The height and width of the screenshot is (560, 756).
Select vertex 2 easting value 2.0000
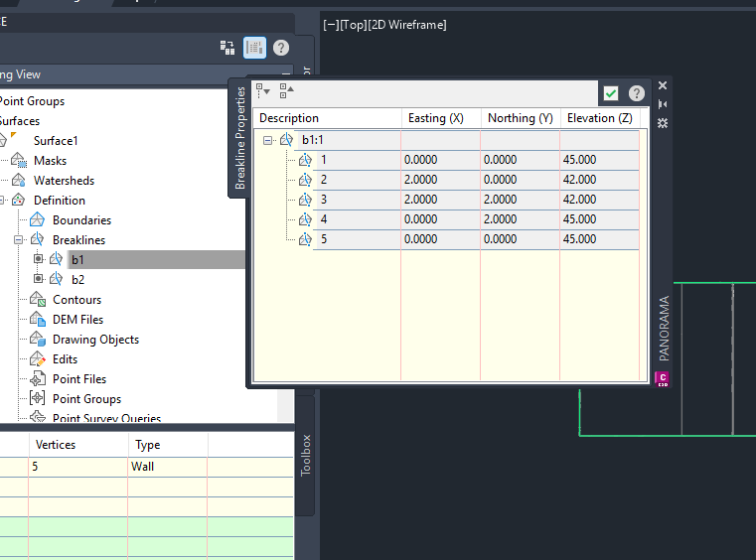441,180
